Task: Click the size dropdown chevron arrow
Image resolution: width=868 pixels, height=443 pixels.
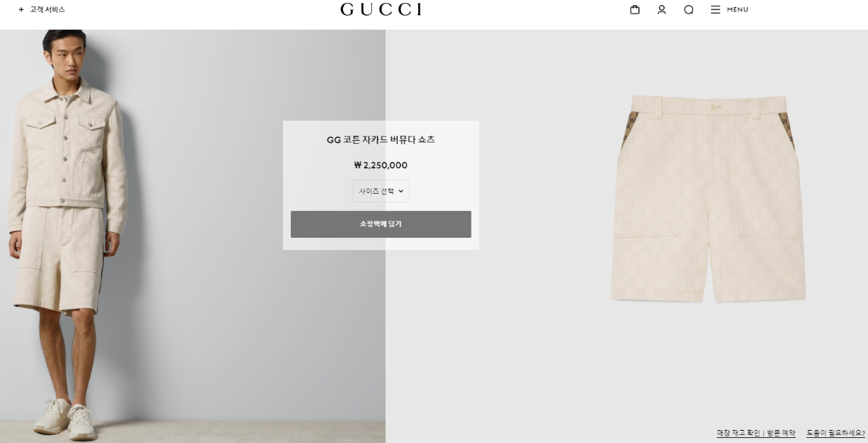Action: point(401,192)
